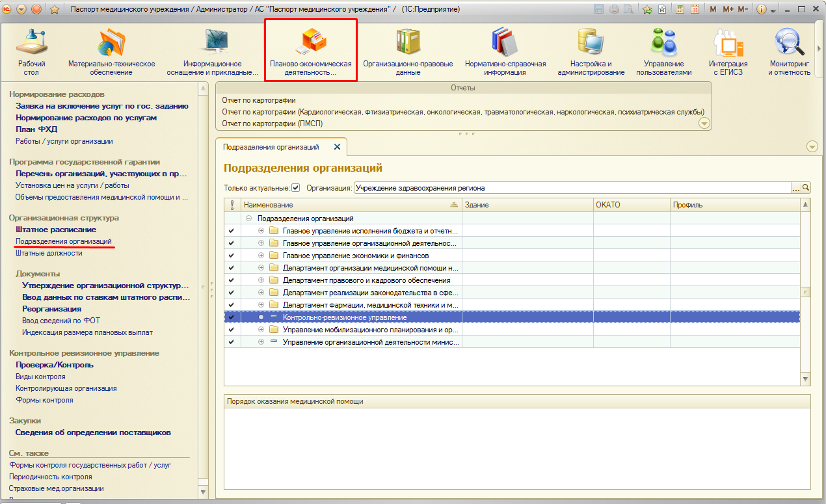The width and height of the screenshot is (826, 504).
Task: Open the calendar icon in title bar
Action: (x=695, y=10)
